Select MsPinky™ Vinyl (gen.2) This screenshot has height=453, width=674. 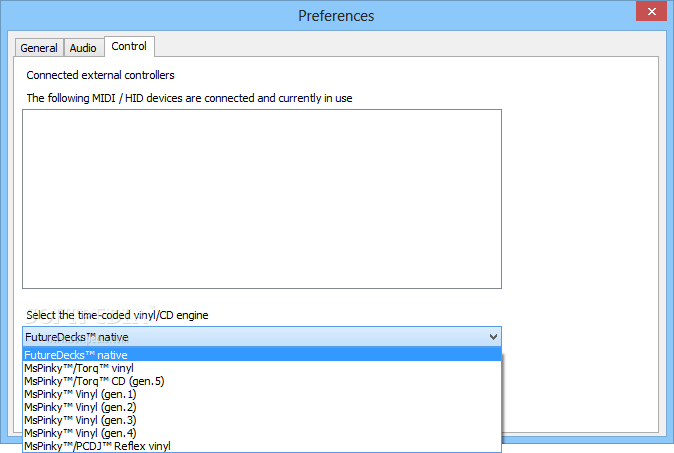pyautogui.click(x=262, y=407)
